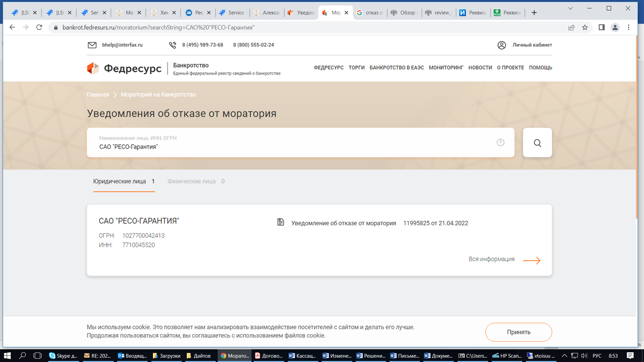Click the help question-mark icon in search field
Viewport: 644px width, 362px height.
pyautogui.click(x=500, y=143)
